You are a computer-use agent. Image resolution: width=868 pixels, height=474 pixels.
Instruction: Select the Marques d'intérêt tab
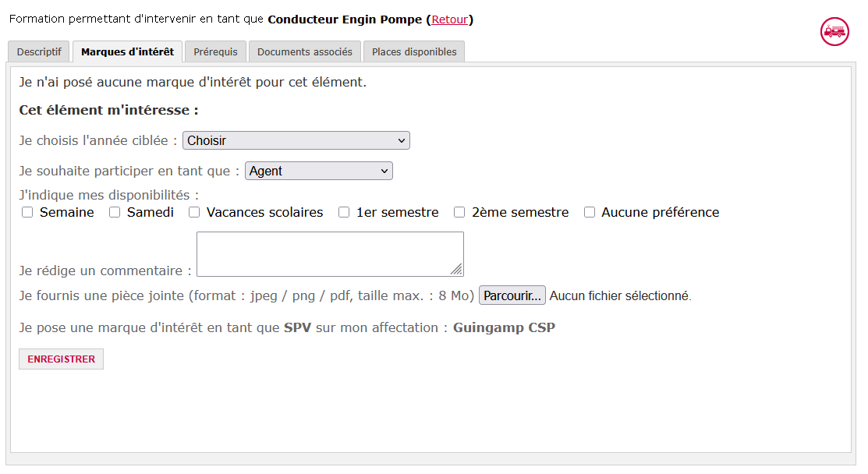(x=127, y=51)
